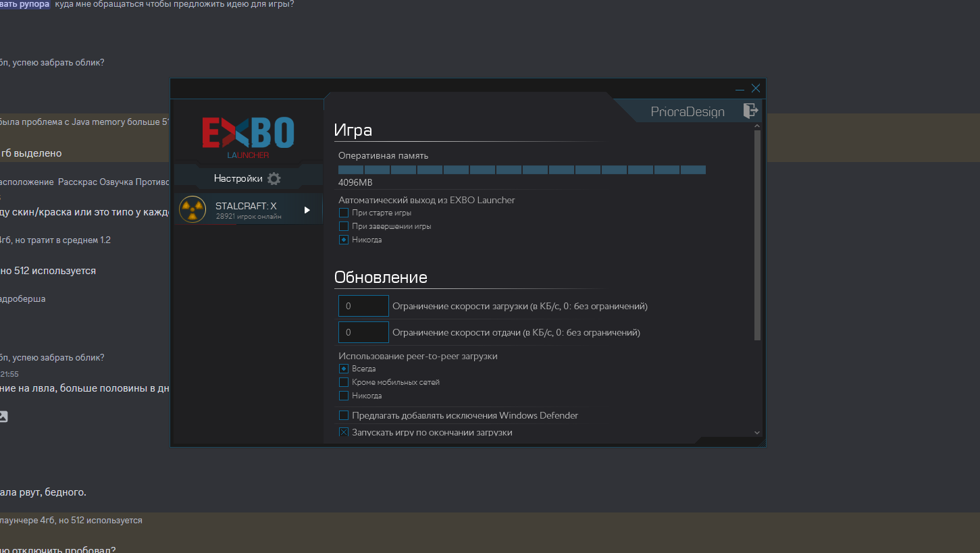Close the EXBO Launcher window
980x553 pixels.
tap(756, 88)
